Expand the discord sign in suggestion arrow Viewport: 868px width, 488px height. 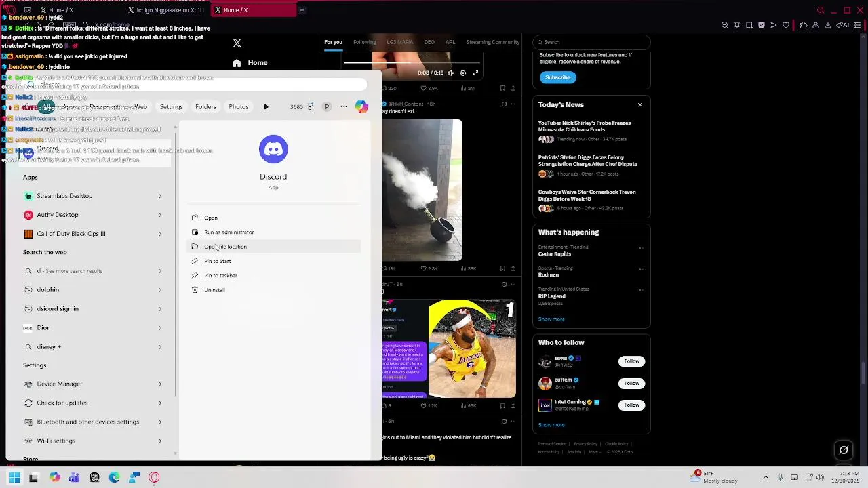tap(160, 309)
